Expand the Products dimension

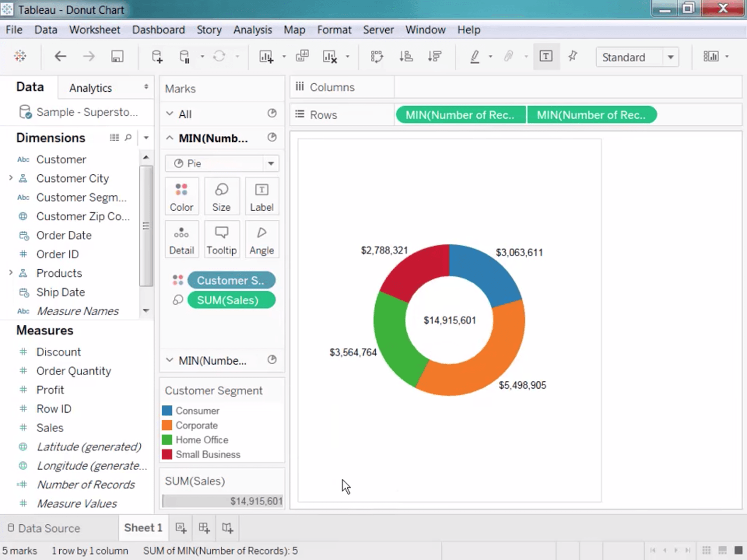coord(11,273)
